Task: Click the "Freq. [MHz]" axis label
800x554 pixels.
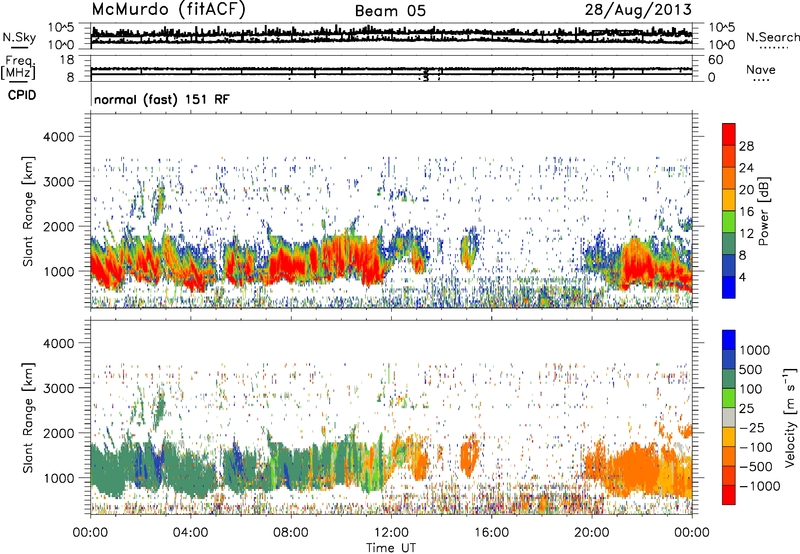Action: 19,68
